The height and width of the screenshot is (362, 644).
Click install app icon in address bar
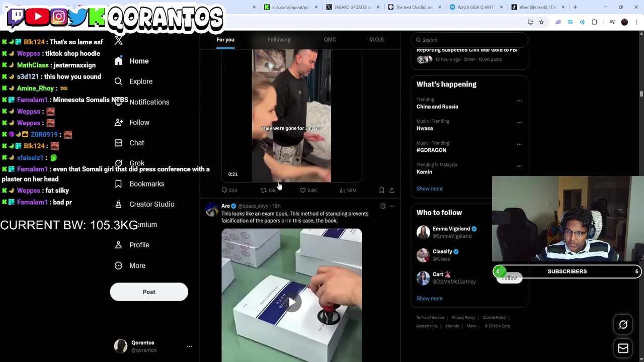[x=530, y=22]
